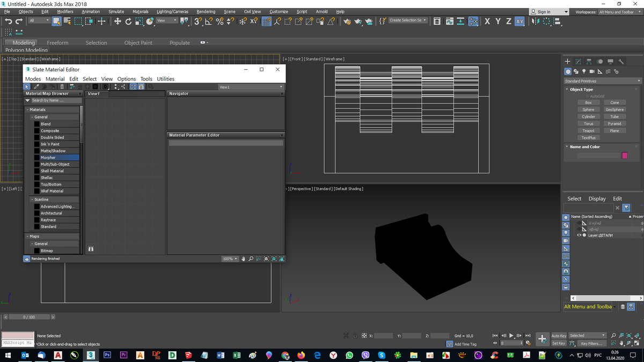The image size is (644, 362).
Task: Select Morpher material in browser list
Action: [x=56, y=158]
